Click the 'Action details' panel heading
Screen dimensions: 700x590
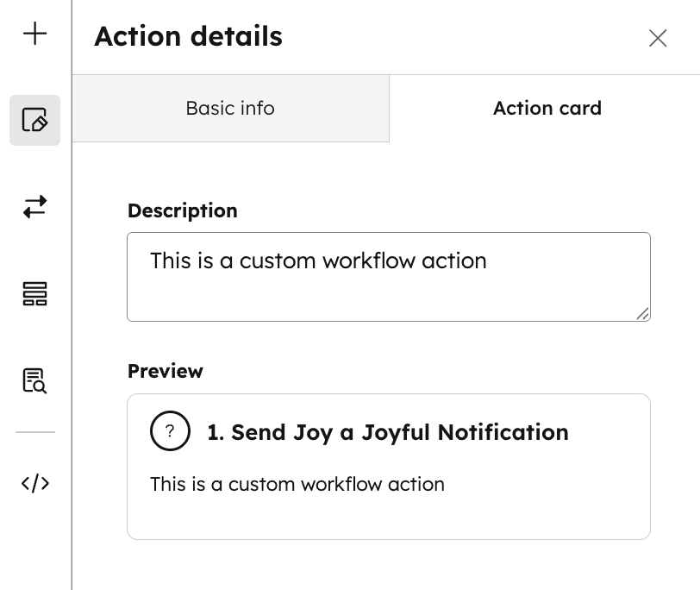pyautogui.click(x=188, y=36)
